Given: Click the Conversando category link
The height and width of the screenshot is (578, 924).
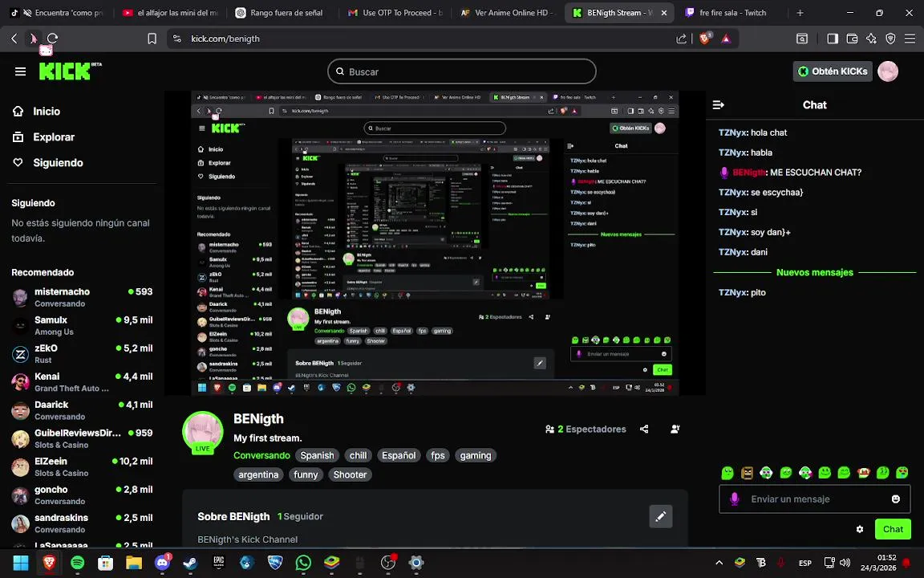Looking at the screenshot, I should tap(261, 455).
